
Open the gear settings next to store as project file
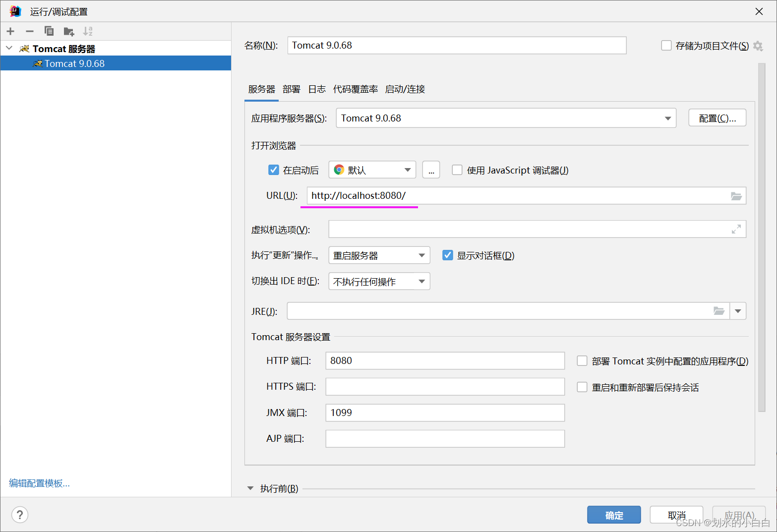[x=758, y=46]
